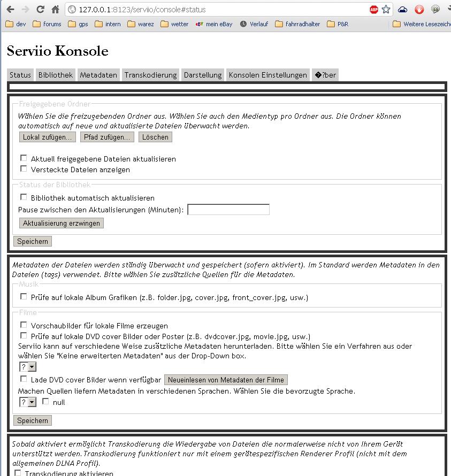Click Neueinlesen von Metadaten der Filme

[x=226, y=380]
